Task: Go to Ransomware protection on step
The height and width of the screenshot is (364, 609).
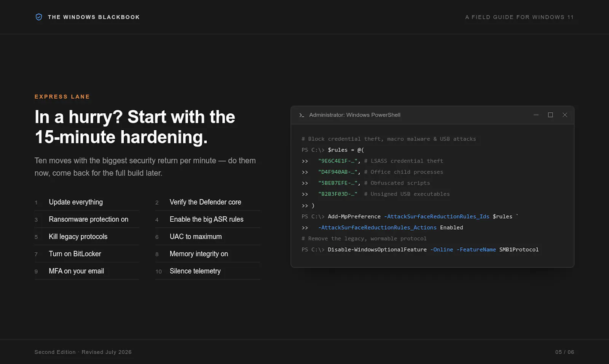Action: 87,219
